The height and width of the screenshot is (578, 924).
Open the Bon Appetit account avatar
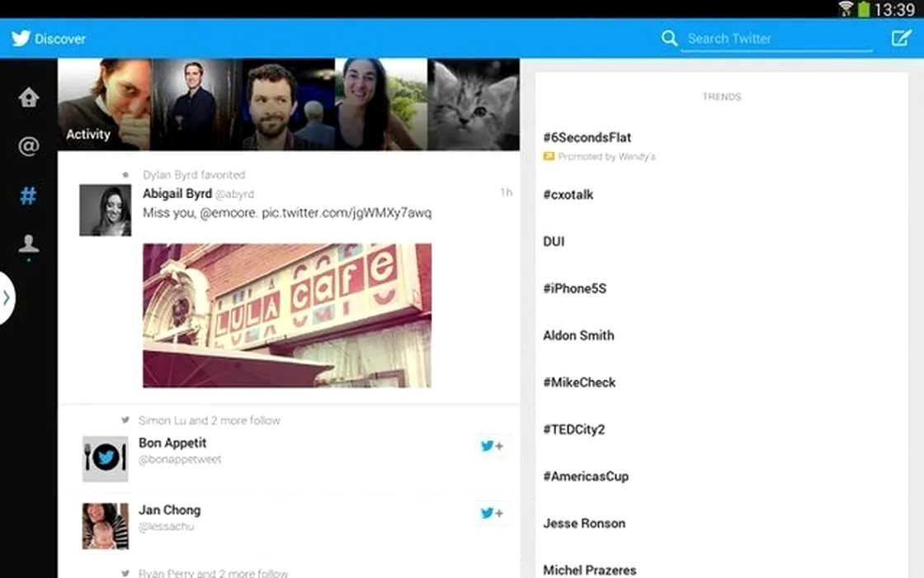click(x=105, y=458)
